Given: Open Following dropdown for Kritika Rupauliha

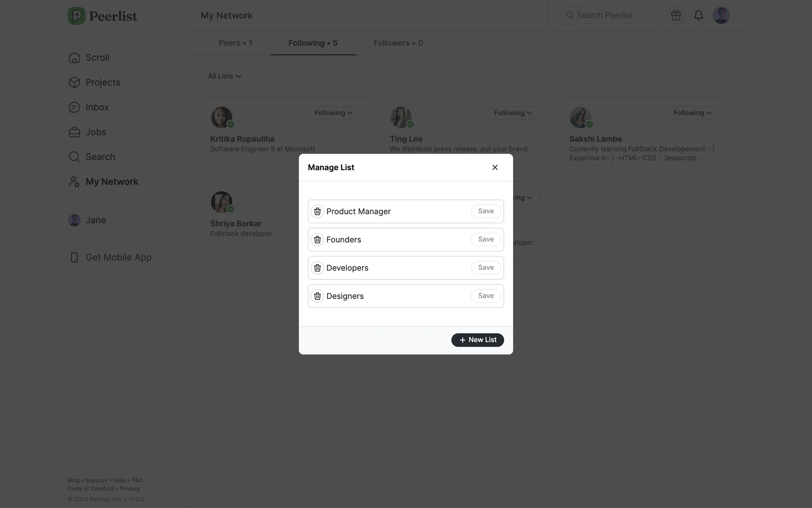Looking at the screenshot, I should coord(334,113).
